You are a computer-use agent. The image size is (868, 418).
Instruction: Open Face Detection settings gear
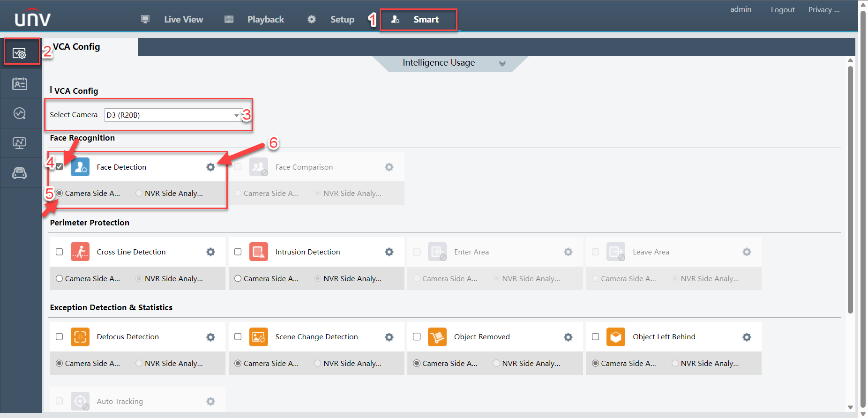coord(210,167)
